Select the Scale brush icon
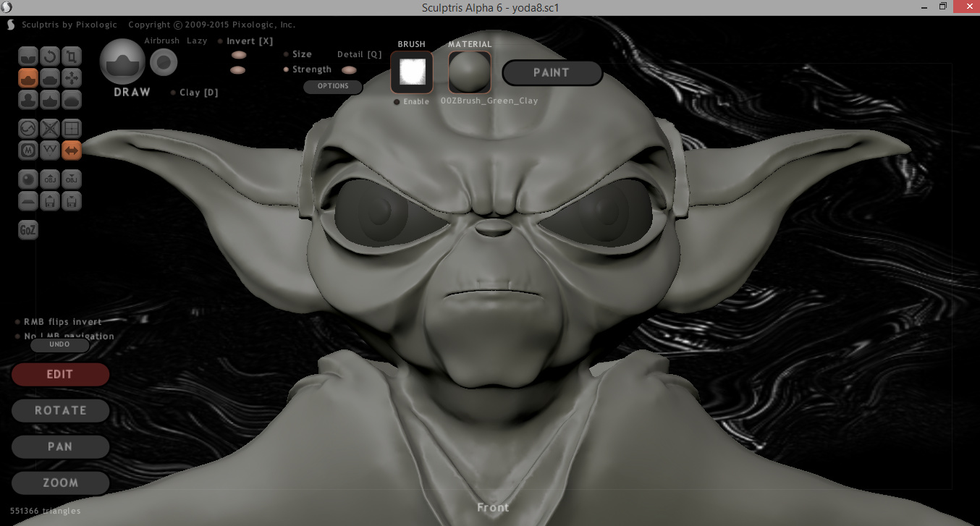Viewport: 980px width, 526px height. point(72,56)
